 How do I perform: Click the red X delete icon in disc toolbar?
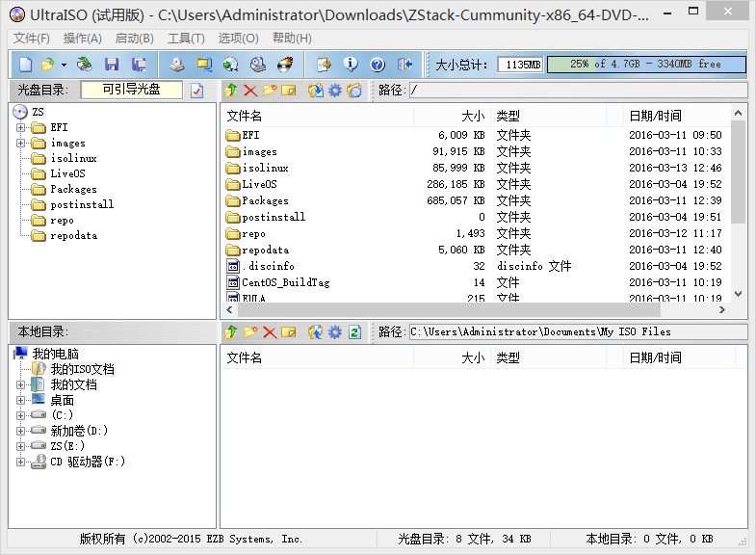[x=250, y=91]
